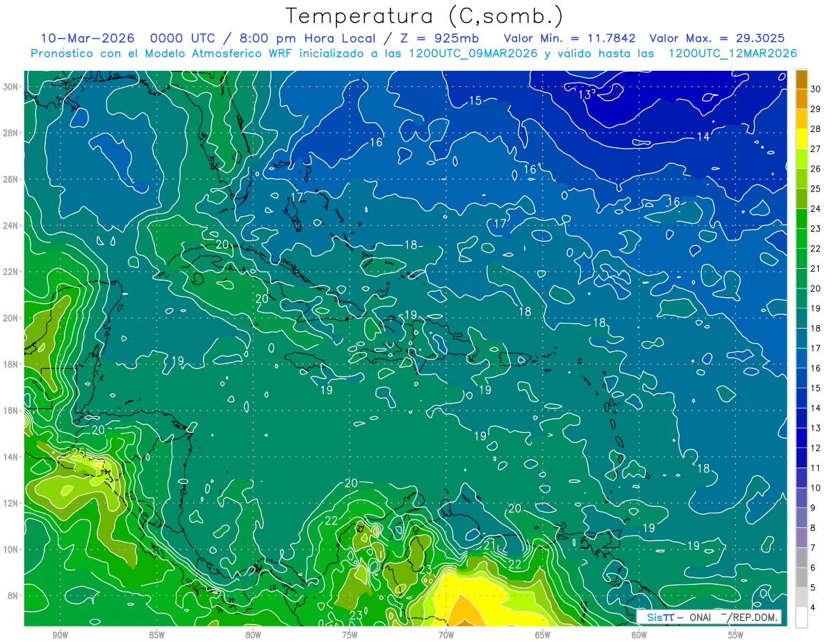Click the "24N" latitude axis label
This screenshot has width=834, height=644.
[11, 226]
